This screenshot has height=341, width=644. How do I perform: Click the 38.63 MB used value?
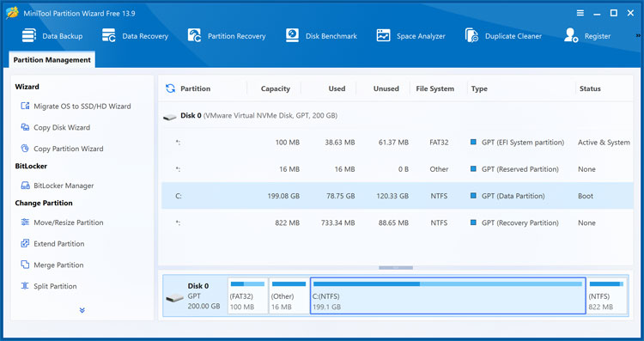click(340, 143)
